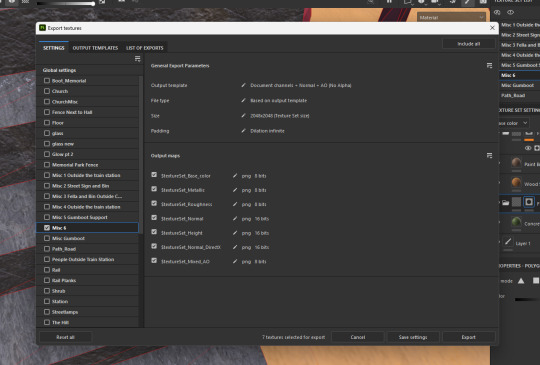Screen dimensions: 540x365
Task: Click the mask icon on folder layer
Action: click(529, 202)
